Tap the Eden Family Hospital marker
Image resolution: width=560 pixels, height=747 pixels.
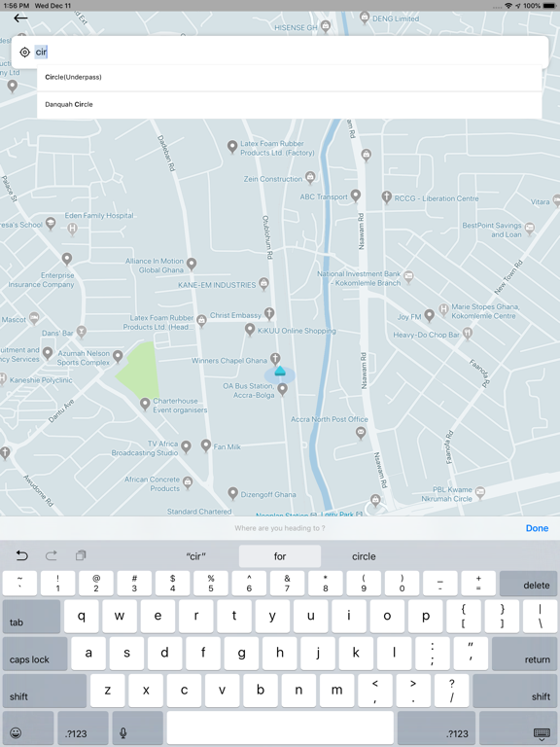pos(72,229)
